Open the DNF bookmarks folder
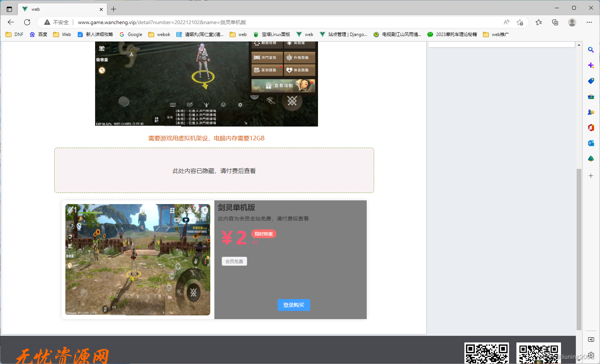Image resolution: width=600 pixels, height=364 pixels. pyautogui.click(x=14, y=35)
